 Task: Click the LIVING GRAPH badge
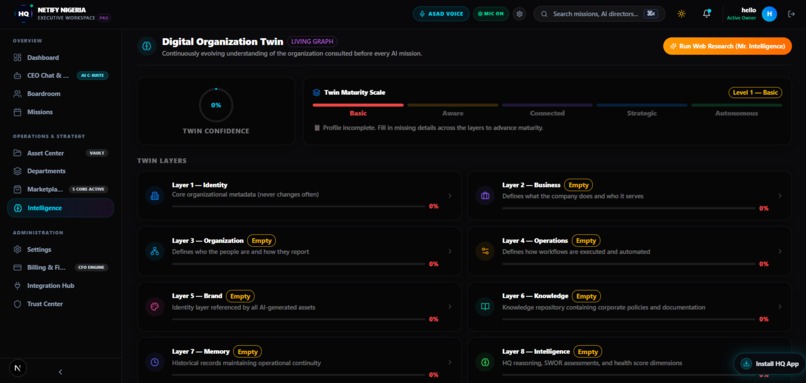[x=313, y=42]
